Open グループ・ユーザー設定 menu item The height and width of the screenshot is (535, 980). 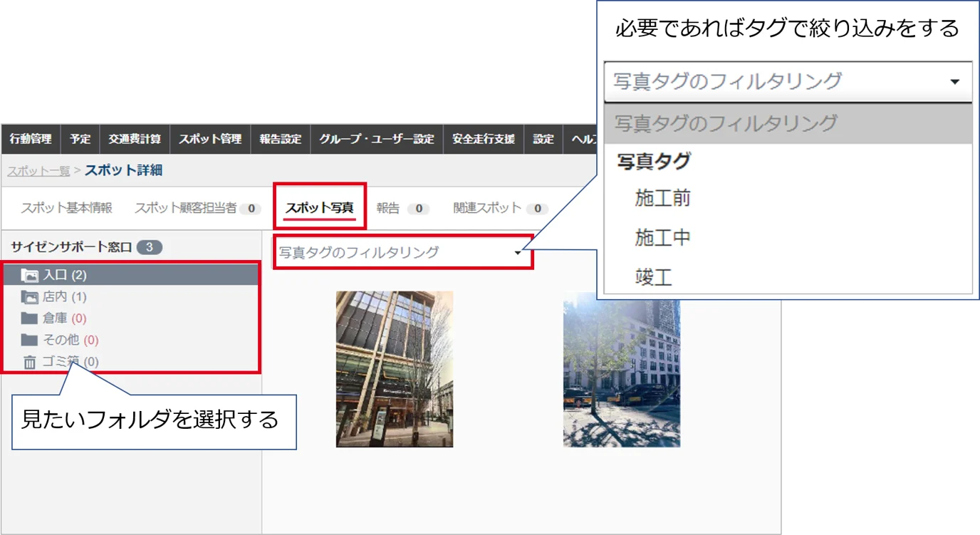(377, 140)
